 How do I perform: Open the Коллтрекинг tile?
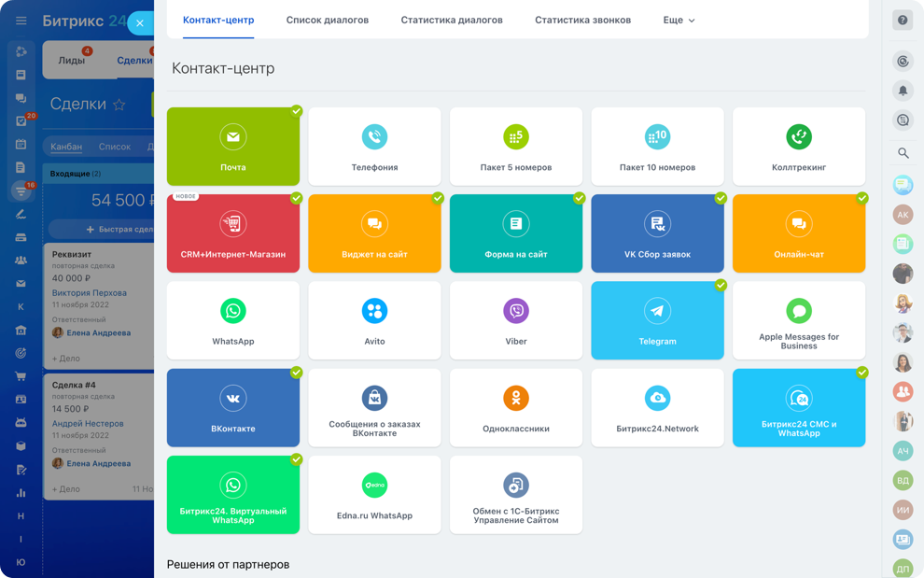[799, 147]
